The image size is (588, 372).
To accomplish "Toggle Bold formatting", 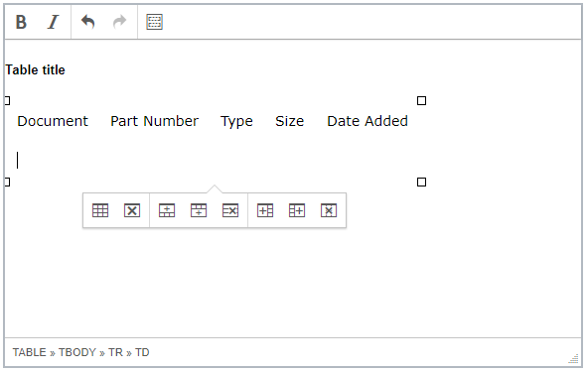I will coord(22,22).
